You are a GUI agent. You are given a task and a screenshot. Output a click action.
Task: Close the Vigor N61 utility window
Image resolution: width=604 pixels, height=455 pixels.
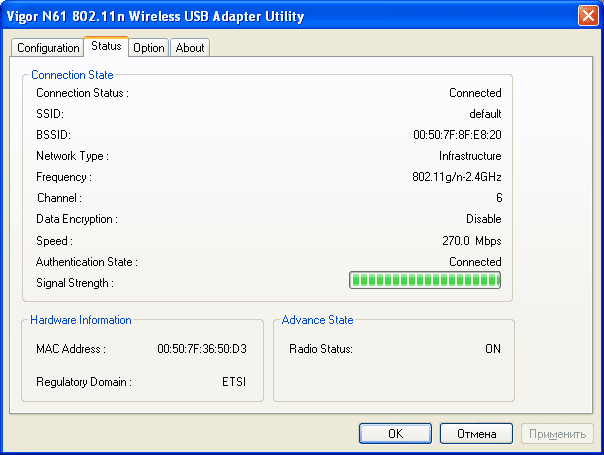(x=588, y=16)
